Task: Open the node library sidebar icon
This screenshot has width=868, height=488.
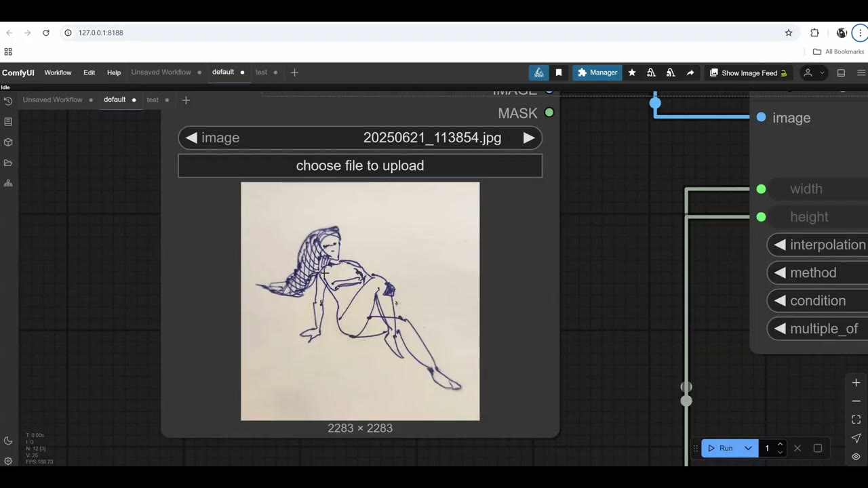Action: 8,122
